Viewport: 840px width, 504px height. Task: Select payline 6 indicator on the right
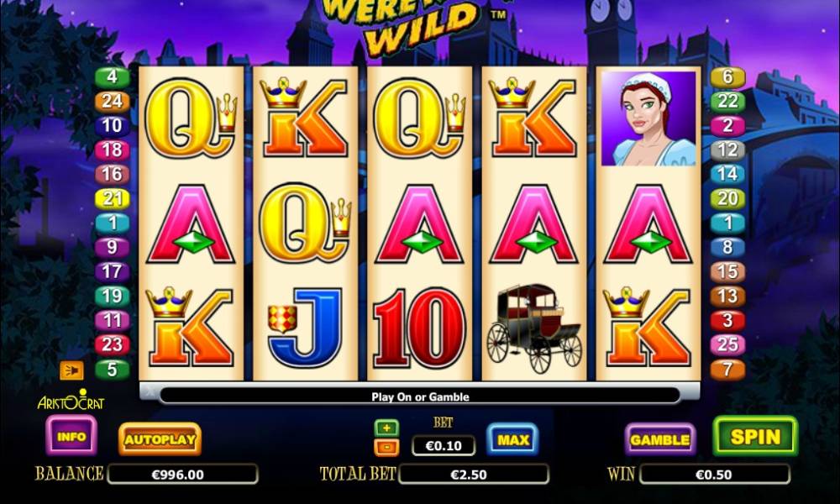click(x=727, y=76)
